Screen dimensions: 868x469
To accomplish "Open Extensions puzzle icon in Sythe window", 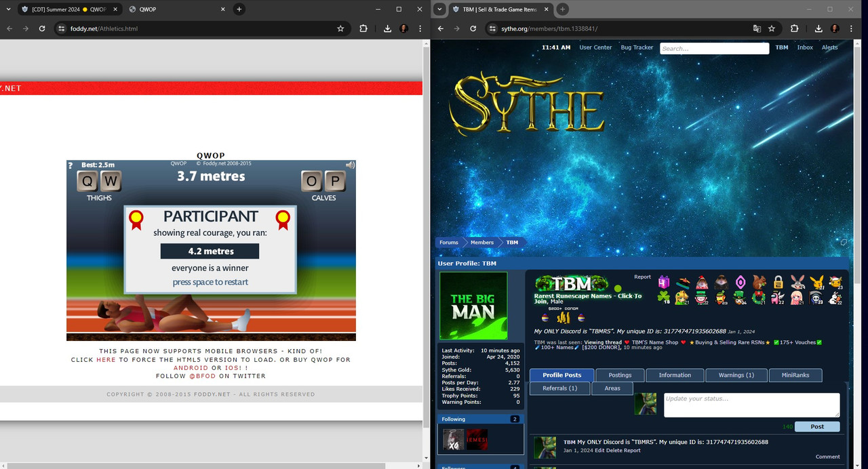I will [x=795, y=28].
